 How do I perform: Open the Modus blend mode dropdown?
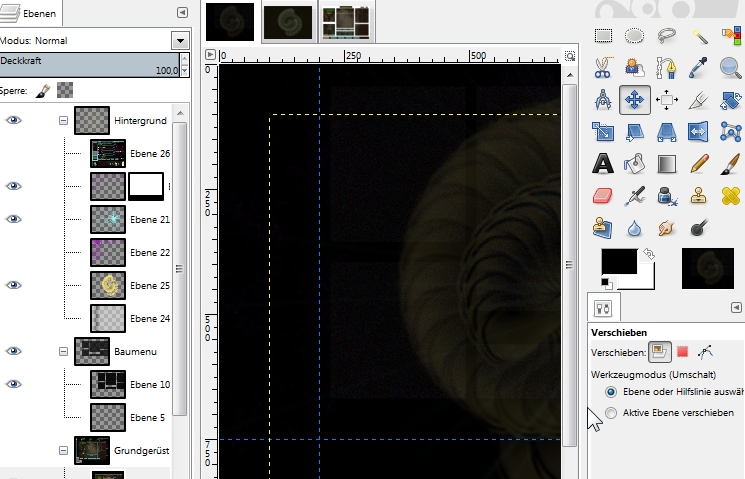pos(180,41)
